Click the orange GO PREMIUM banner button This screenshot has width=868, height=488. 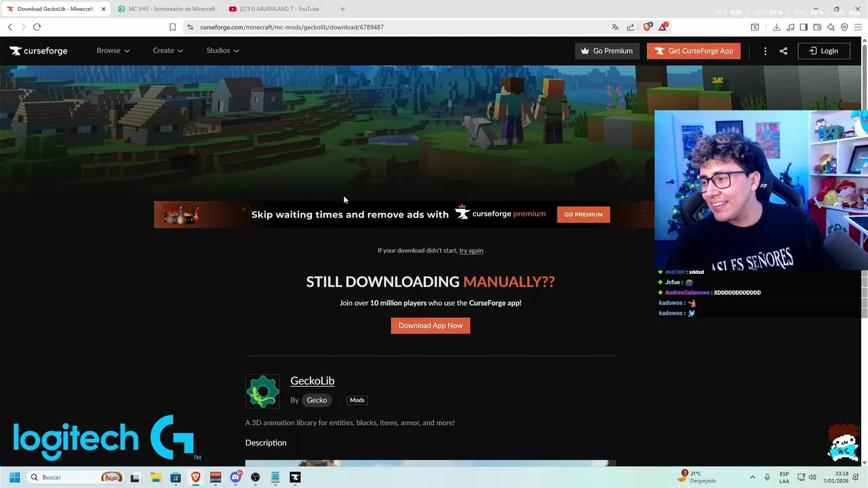583,214
